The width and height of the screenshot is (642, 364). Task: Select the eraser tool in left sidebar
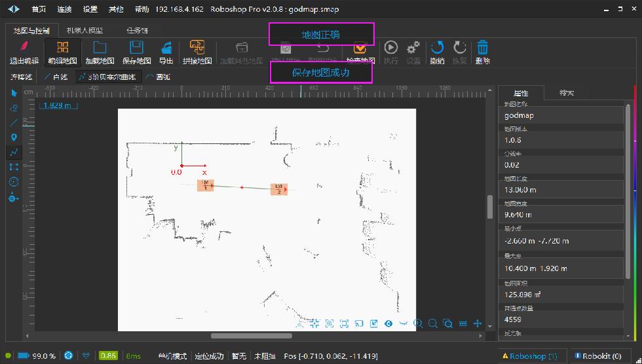[14, 108]
